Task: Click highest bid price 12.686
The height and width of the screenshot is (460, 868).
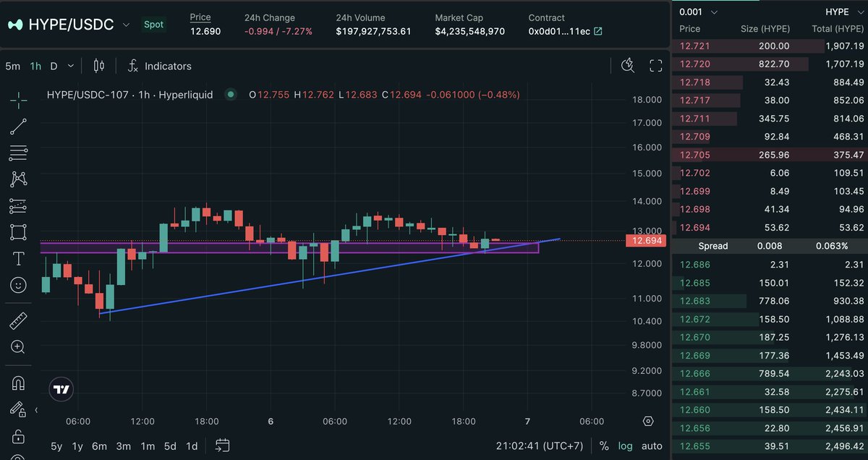Action: pos(694,265)
